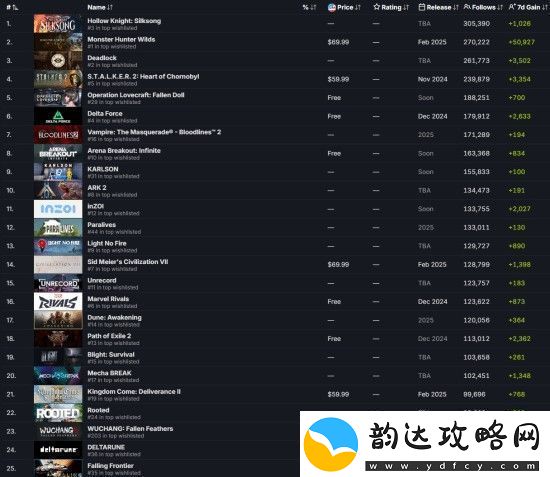Open the Unrecord thumbnail
The height and width of the screenshot is (477, 550).
[x=58, y=283]
